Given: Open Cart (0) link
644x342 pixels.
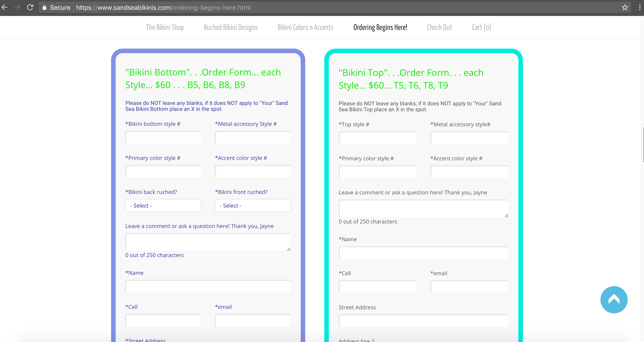Looking at the screenshot, I should point(481,27).
